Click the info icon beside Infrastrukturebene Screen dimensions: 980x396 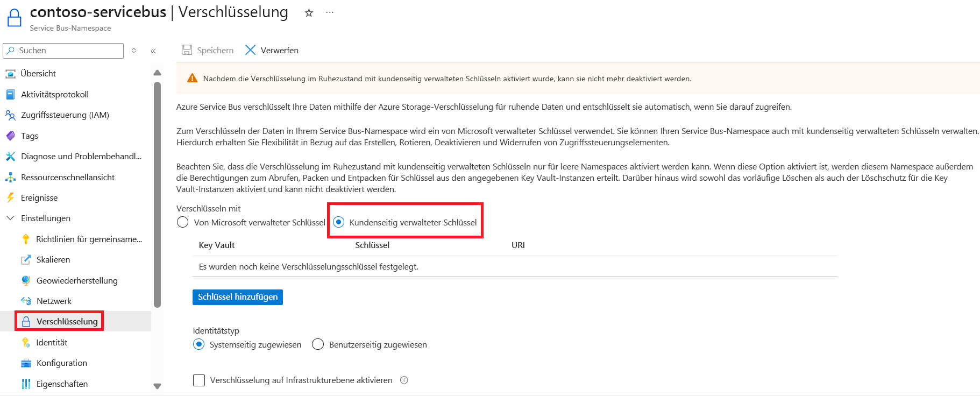[404, 380]
